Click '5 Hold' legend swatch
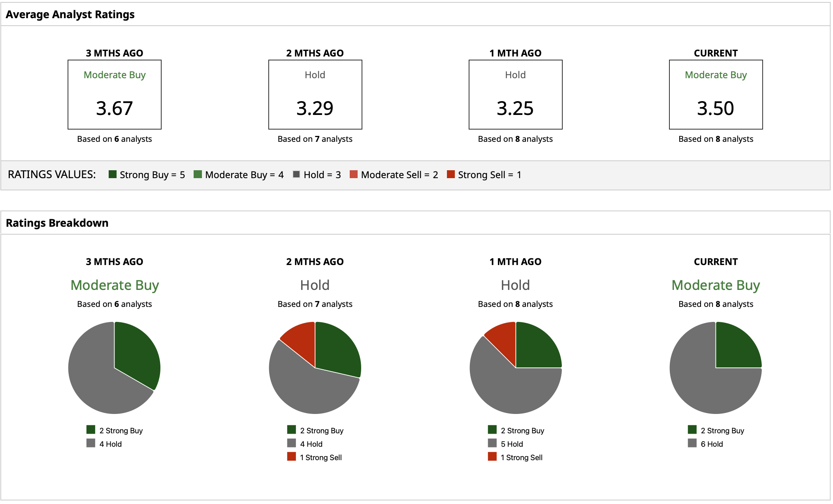 pos(492,443)
